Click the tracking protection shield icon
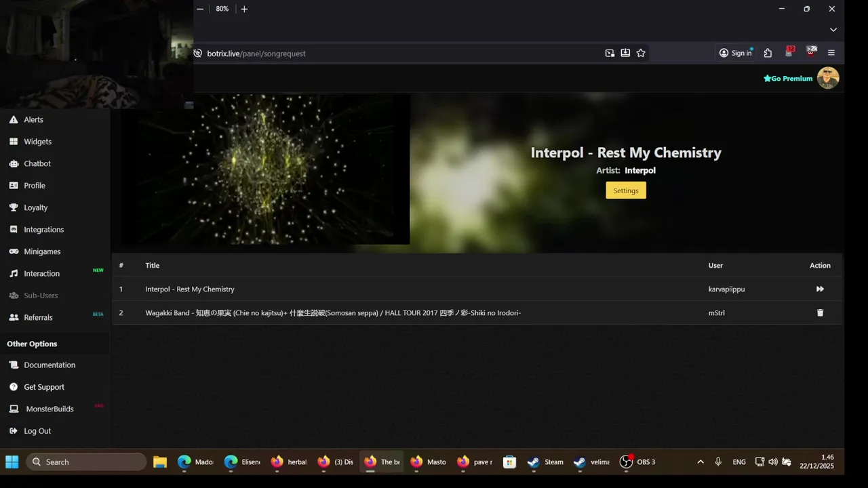The width and height of the screenshot is (868, 488). pos(198,53)
